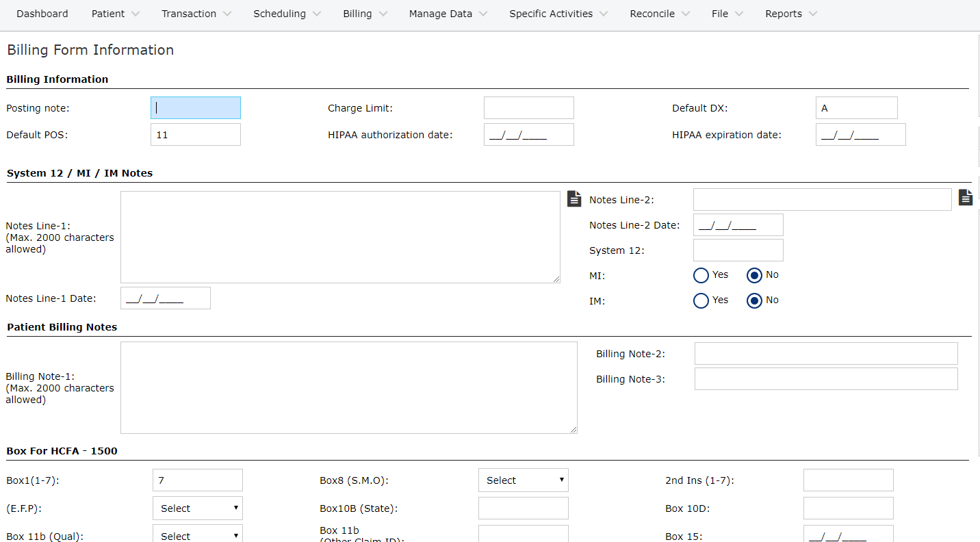This screenshot has width=980, height=542.
Task: Click the System 12 input field
Action: click(x=738, y=250)
